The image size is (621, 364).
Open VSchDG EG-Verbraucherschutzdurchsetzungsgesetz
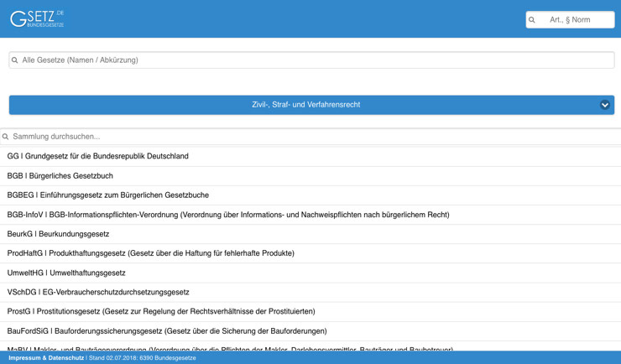98,292
